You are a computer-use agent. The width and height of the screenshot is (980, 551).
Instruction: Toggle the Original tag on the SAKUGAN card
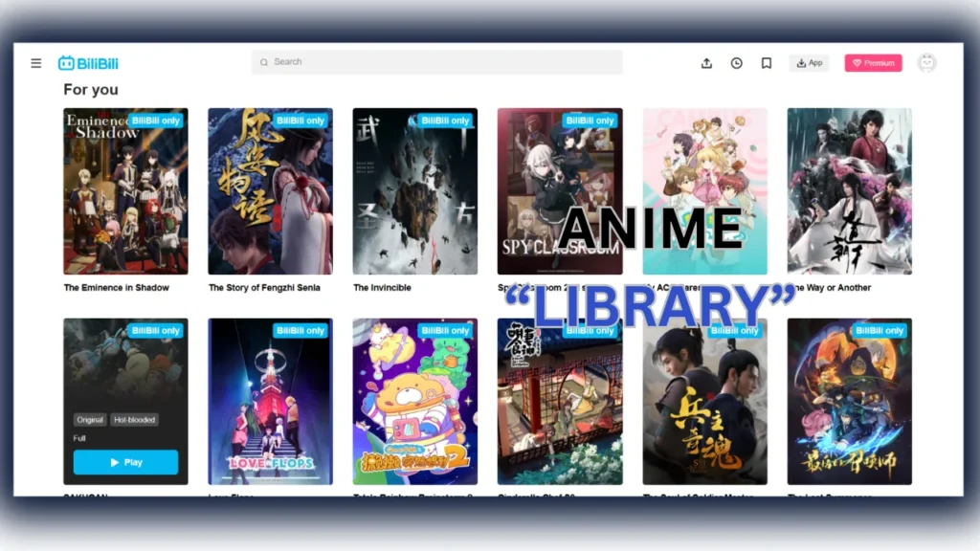(x=90, y=419)
